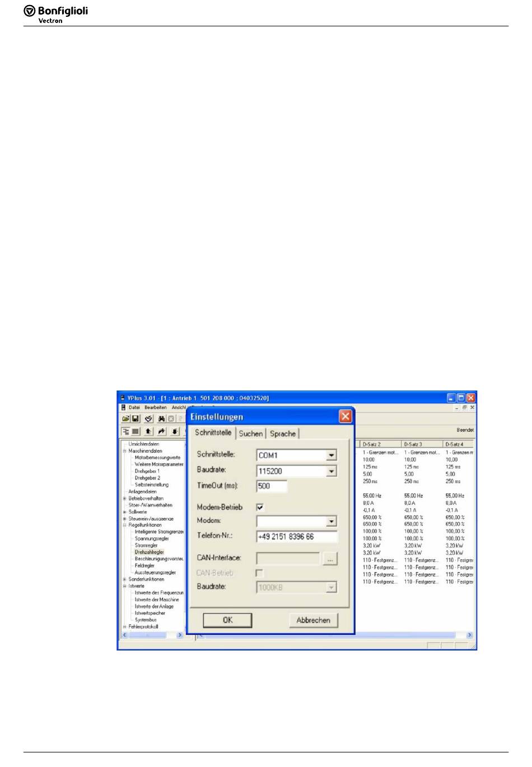Open the Bearbeiten menu
The height and width of the screenshot is (767, 532).
(156, 407)
